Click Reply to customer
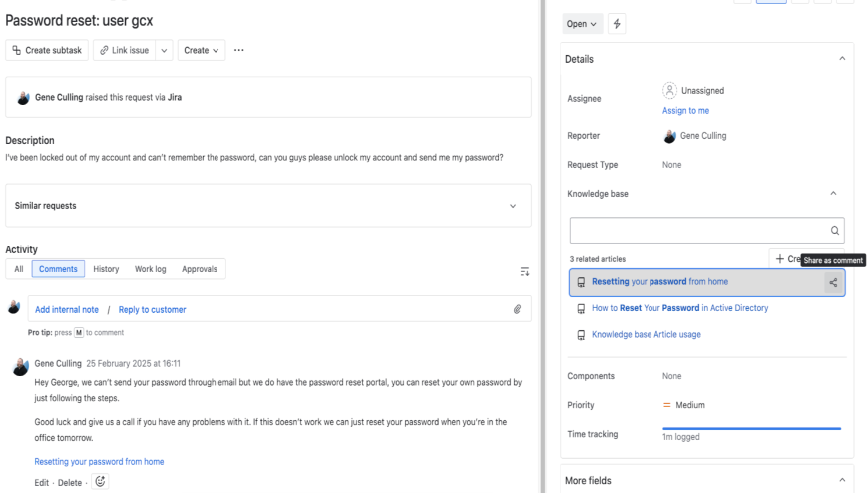Screen dimensions: 868x493 coord(152,309)
